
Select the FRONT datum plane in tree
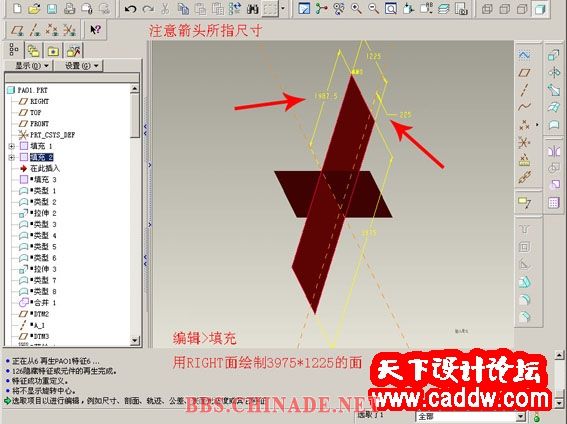[x=39, y=124]
